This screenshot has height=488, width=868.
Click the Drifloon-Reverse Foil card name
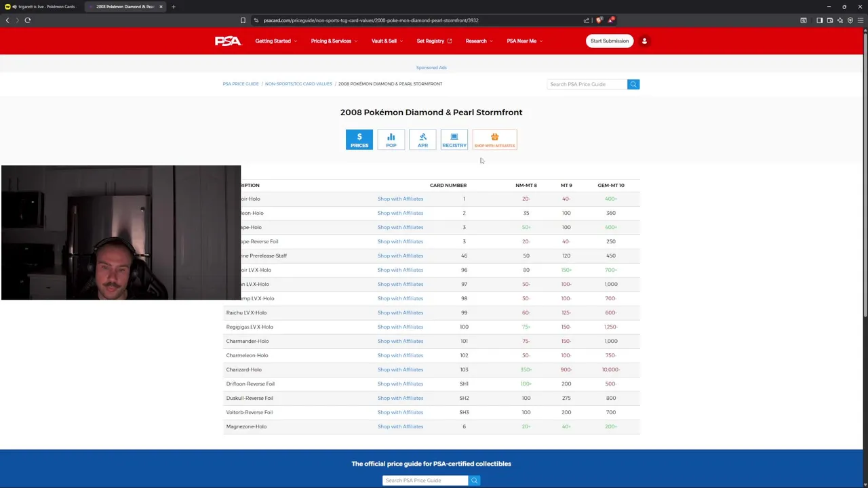coord(250,384)
